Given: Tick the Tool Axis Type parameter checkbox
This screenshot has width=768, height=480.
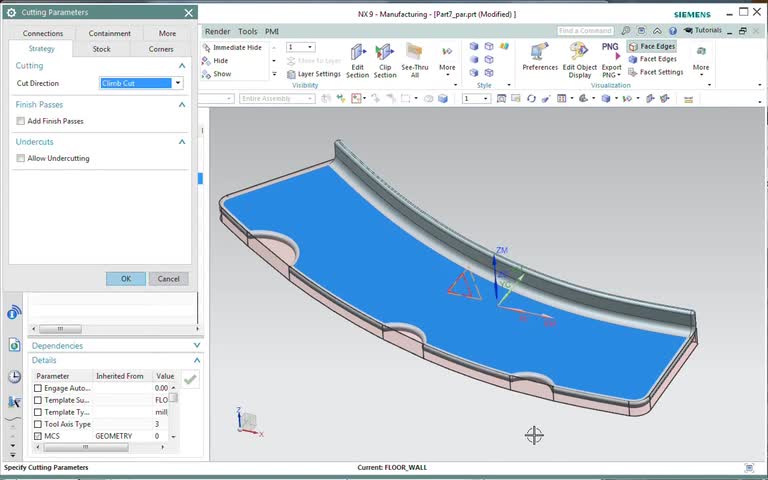Looking at the screenshot, I should 38,424.
